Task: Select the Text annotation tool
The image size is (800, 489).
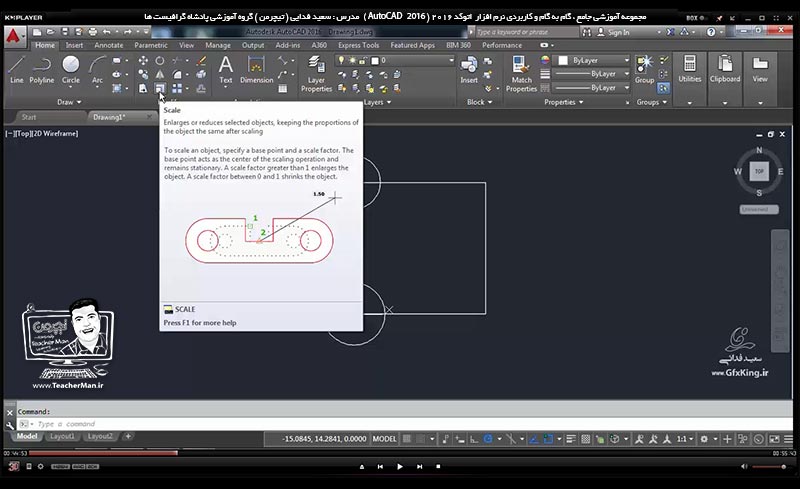Action: [x=226, y=69]
